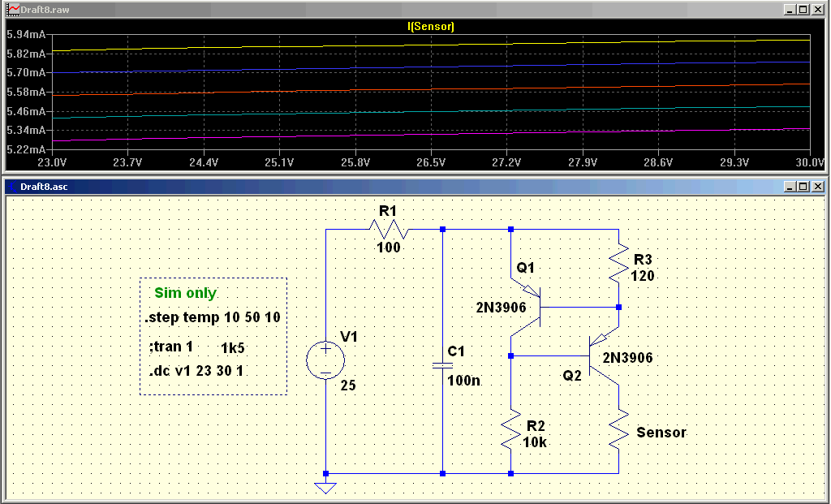Image resolution: width=831 pixels, height=504 pixels.
Task: Click the 25.1V x-axis label
Action: (x=279, y=162)
